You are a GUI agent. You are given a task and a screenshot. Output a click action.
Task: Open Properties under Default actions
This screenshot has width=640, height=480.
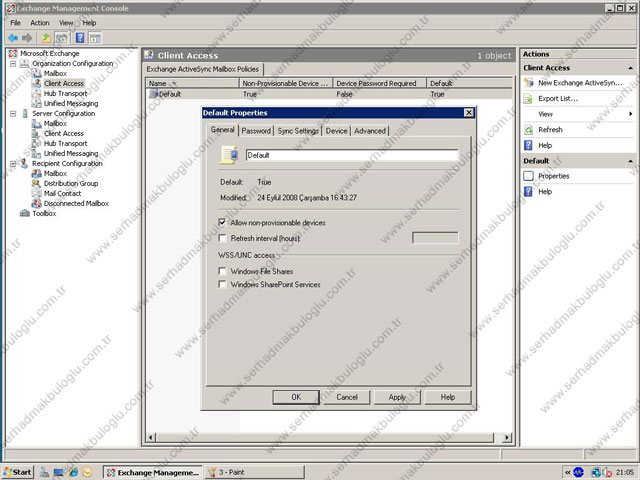553,176
